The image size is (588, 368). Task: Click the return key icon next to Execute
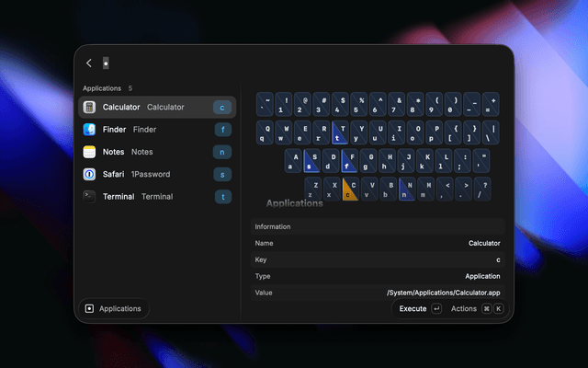[436, 309]
